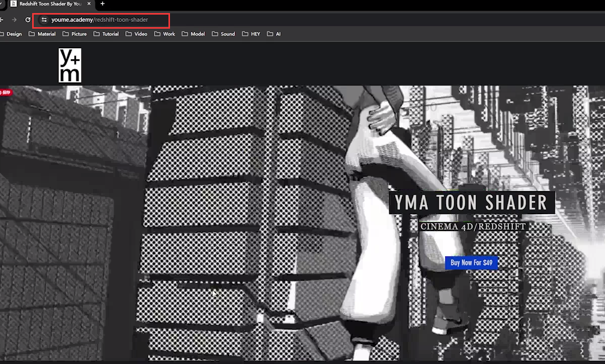This screenshot has width=605, height=364.
Task: Click the YMA TOON SHADER heading
Action: pos(471,203)
